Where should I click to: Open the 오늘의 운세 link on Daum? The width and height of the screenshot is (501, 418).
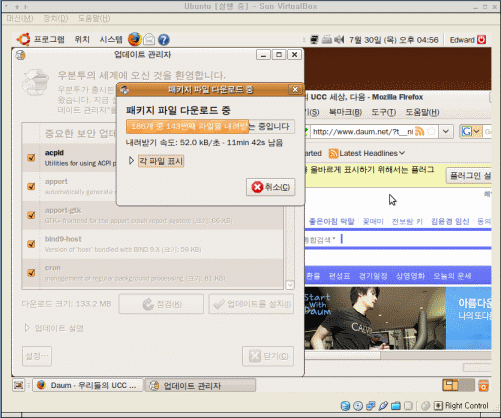pos(452,276)
